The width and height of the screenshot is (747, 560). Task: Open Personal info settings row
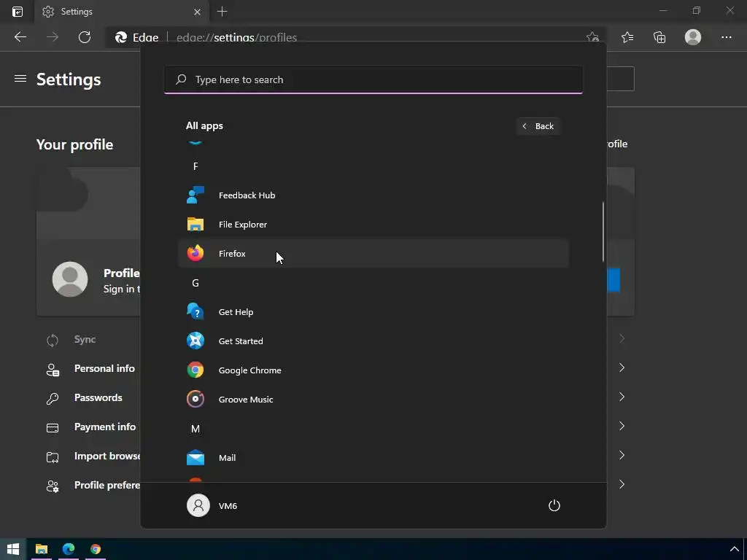click(104, 368)
